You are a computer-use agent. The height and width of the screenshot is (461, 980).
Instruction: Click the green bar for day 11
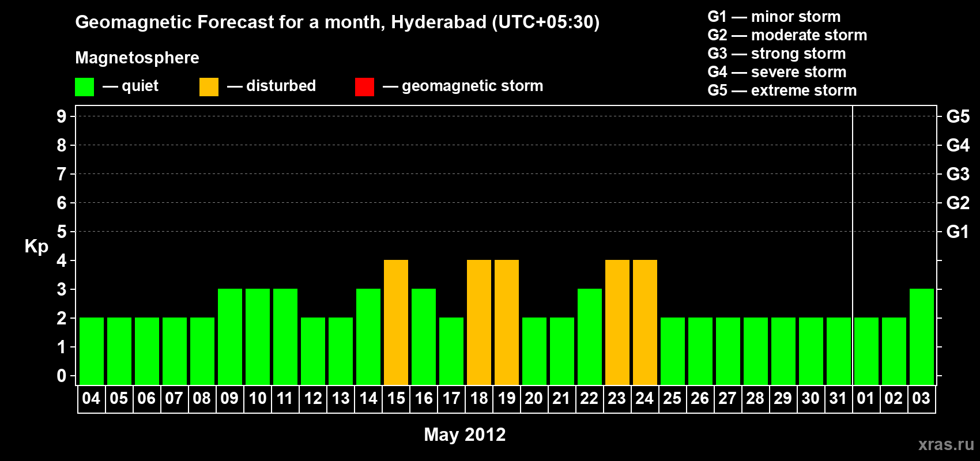click(285, 337)
